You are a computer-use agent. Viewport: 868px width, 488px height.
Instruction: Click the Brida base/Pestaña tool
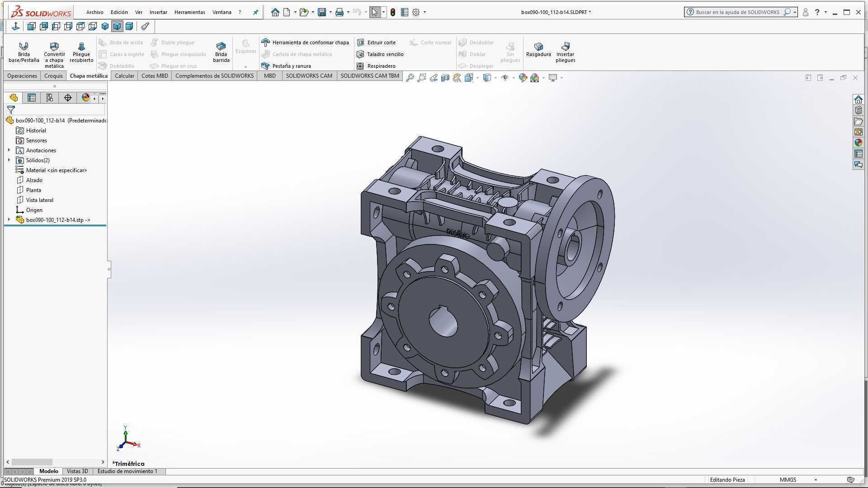point(24,52)
